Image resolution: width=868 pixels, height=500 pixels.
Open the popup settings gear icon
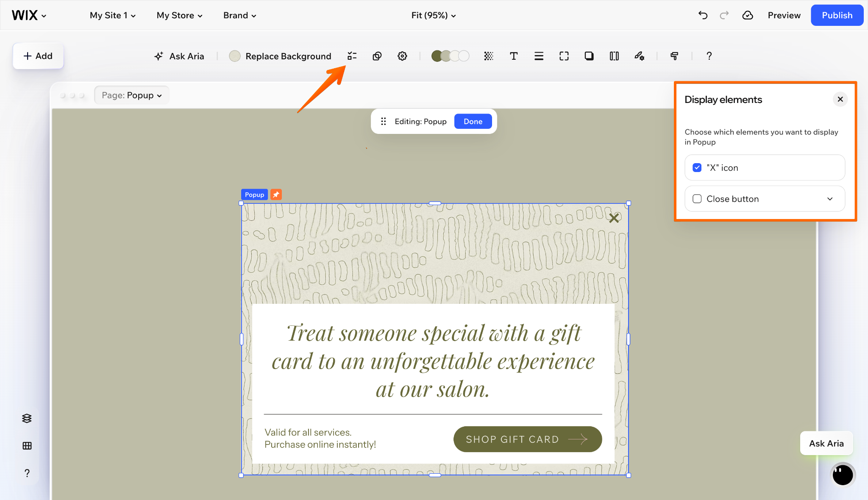(x=402, y=56)
